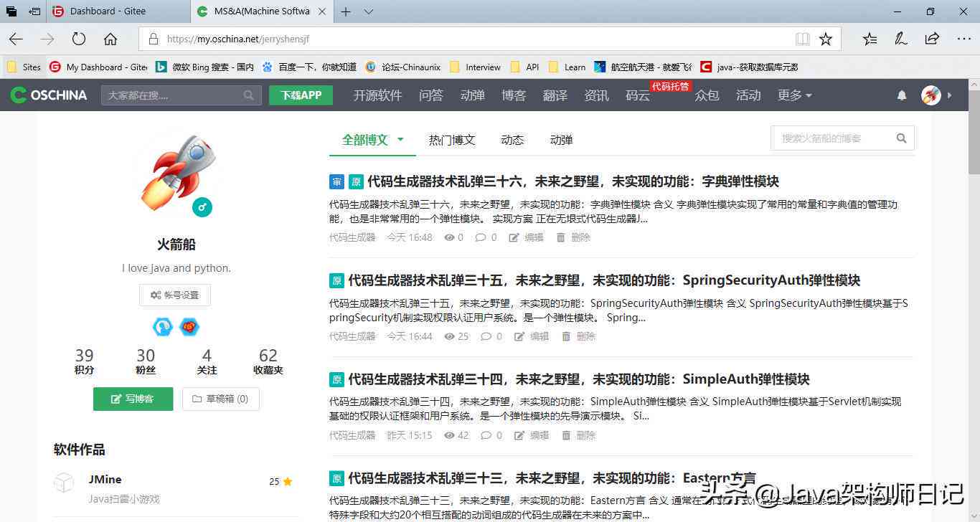Viewport: 980px width, 522px height.
Task: Click the first blue badge icon
Action: tap(163, 327)
